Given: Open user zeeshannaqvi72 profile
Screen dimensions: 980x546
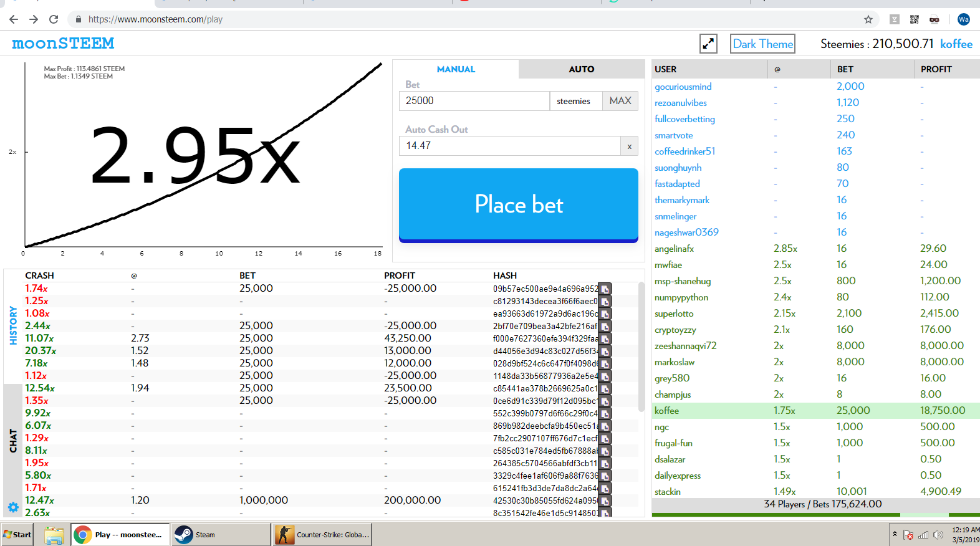Looking at the screenshot, I should coord(686,346).
